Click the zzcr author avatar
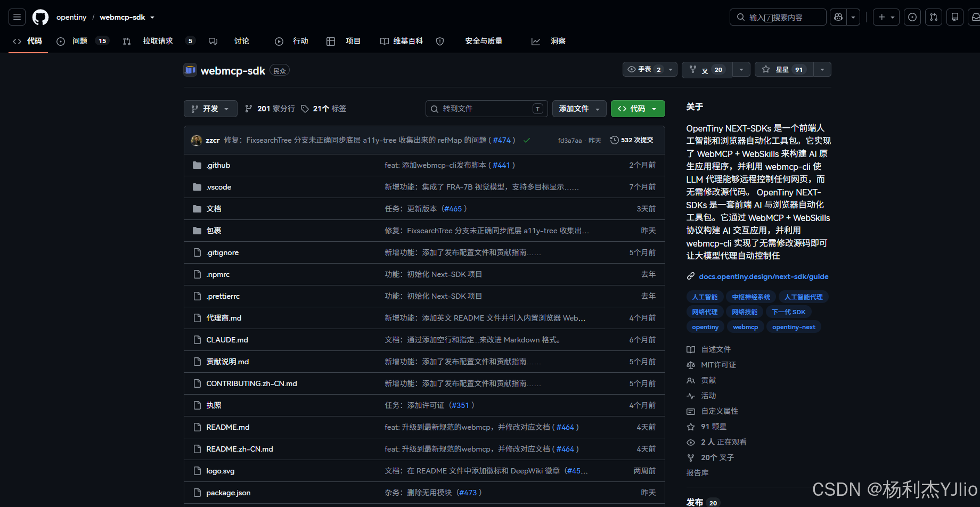This screenshot has height=507, width=980. [197, 140]
